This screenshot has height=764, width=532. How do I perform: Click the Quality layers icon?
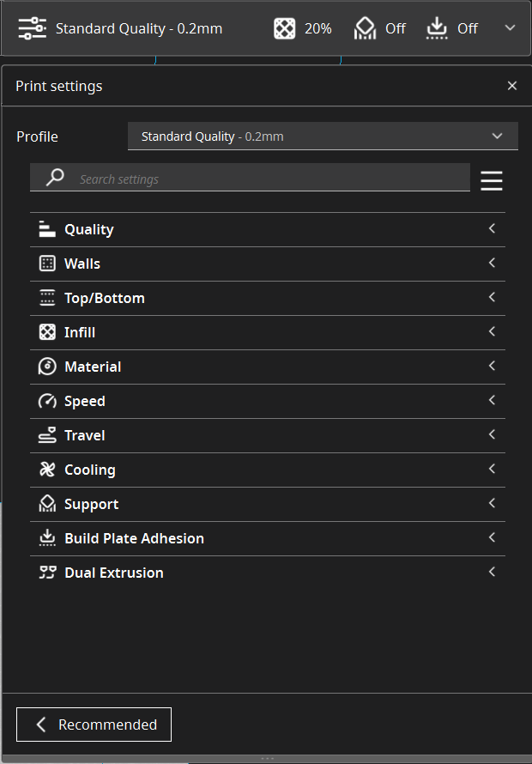coord(47,229)
